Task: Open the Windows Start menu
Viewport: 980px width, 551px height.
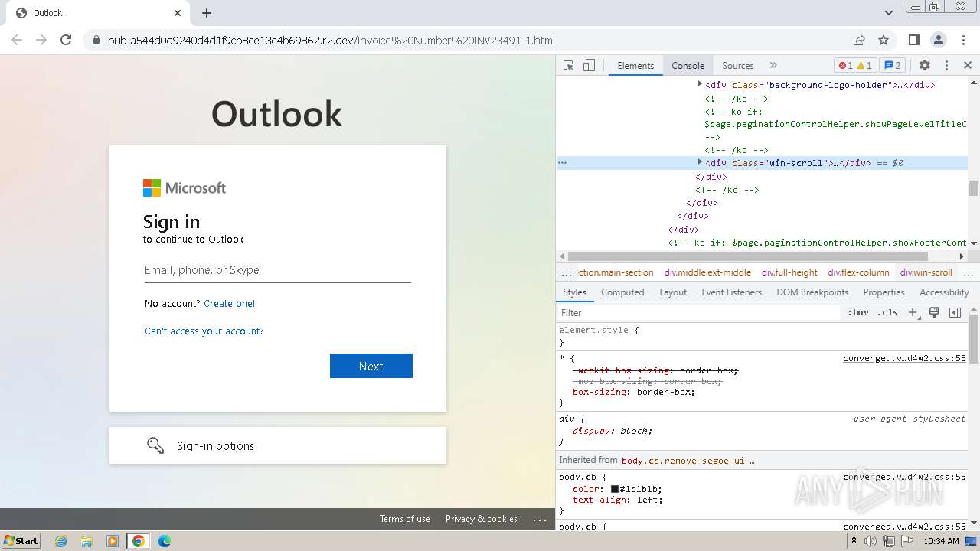Action: coord(21,540)
